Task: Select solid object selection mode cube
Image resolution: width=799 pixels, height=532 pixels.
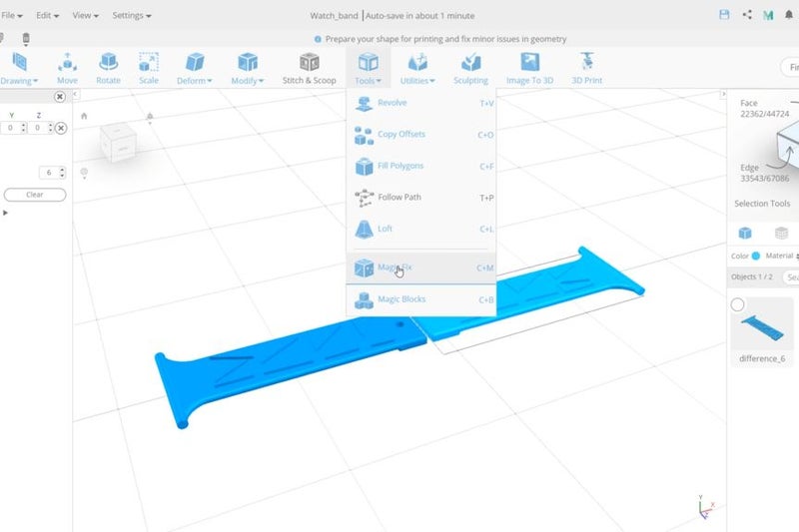Action: pos(745,233)
